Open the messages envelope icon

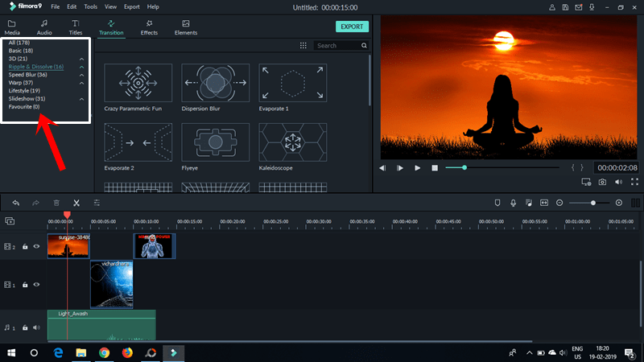click(x=578, y=7)
